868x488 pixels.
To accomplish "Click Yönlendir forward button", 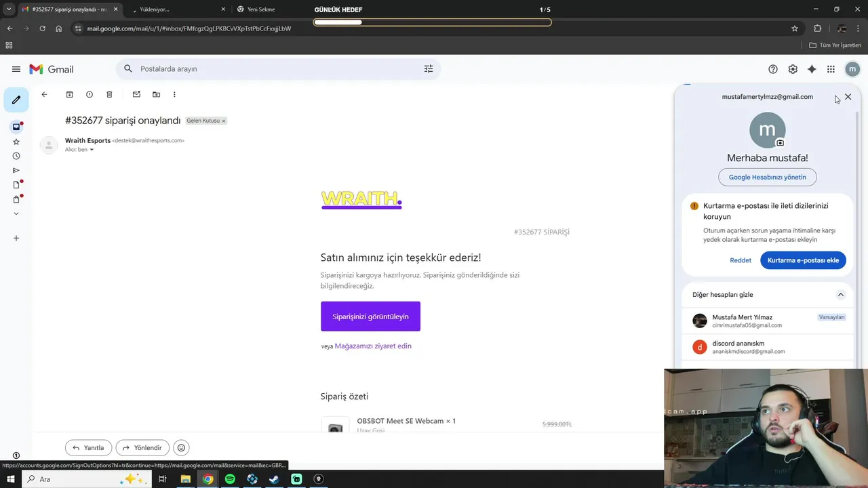I will [x=142, y=448].
